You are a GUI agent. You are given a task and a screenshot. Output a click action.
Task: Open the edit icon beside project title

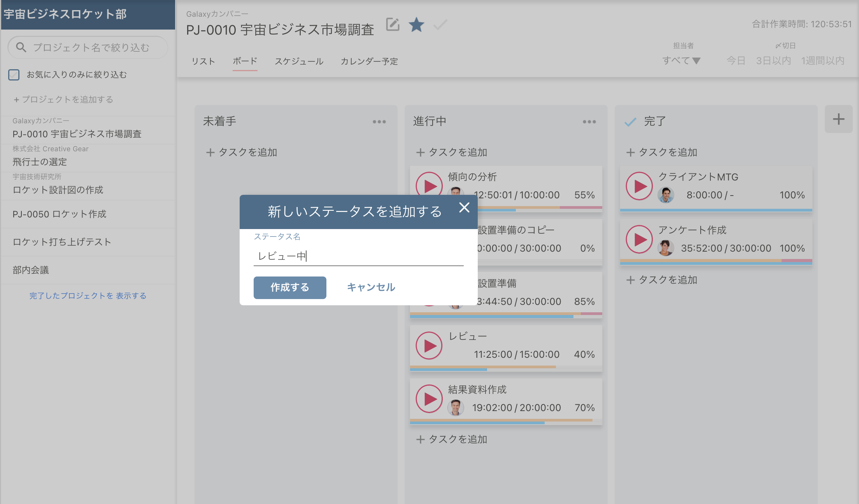(x=393, y=24)
